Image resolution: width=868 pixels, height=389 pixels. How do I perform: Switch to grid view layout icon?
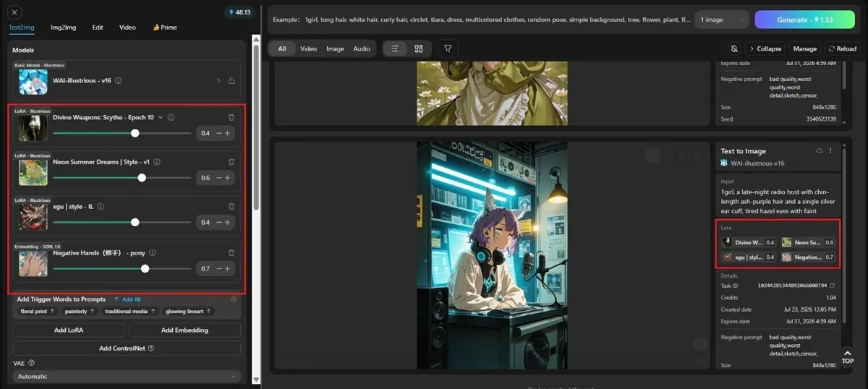[x=419, y=48]
